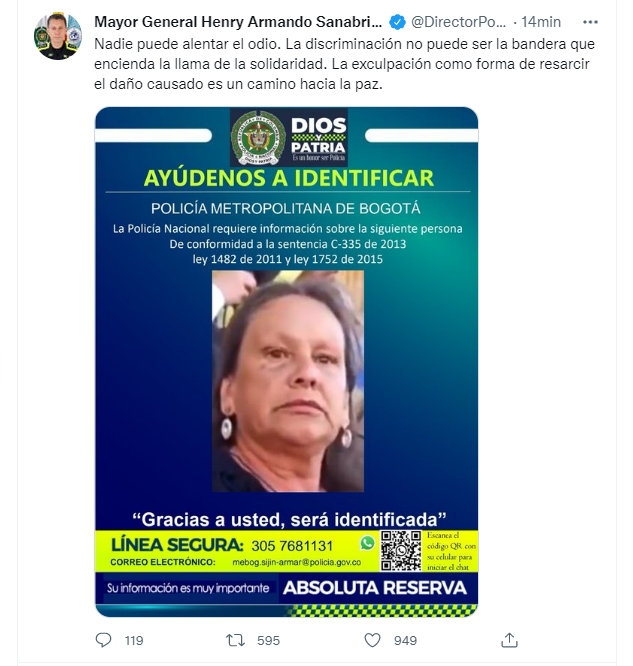Image resolution: width=633 pixels, height=666 pixels.
Task: Open the author's profile avatar photo
Action: point(58,36)
